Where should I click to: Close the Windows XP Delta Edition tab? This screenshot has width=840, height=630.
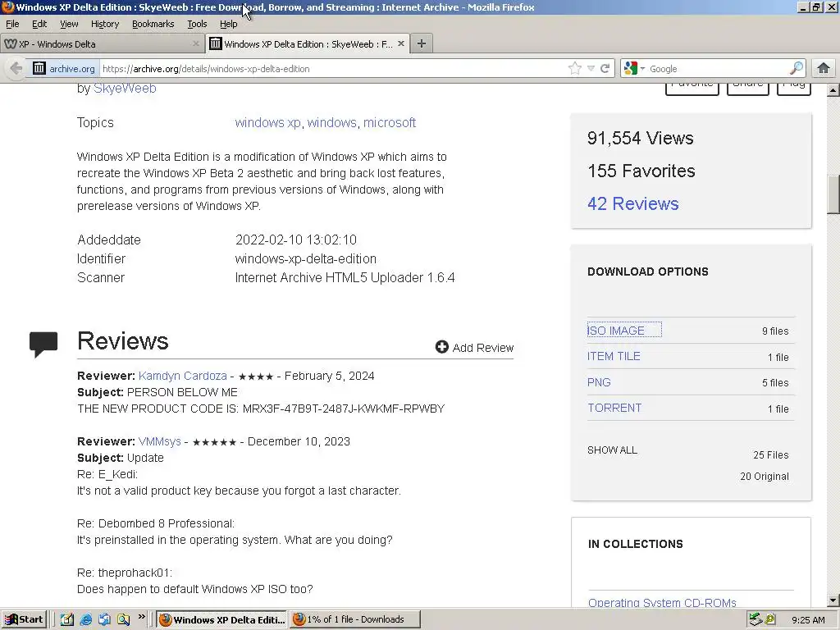tap(400, 44)
